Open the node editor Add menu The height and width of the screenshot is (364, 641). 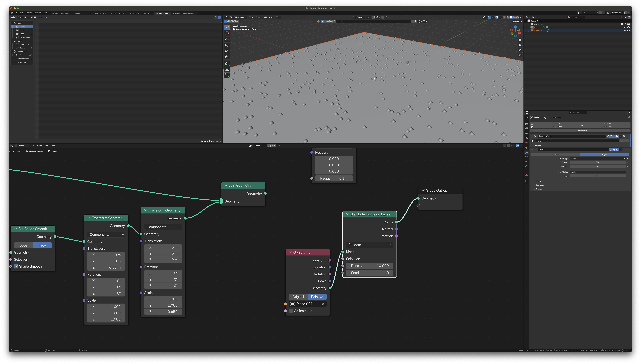(x=47, y=146)
